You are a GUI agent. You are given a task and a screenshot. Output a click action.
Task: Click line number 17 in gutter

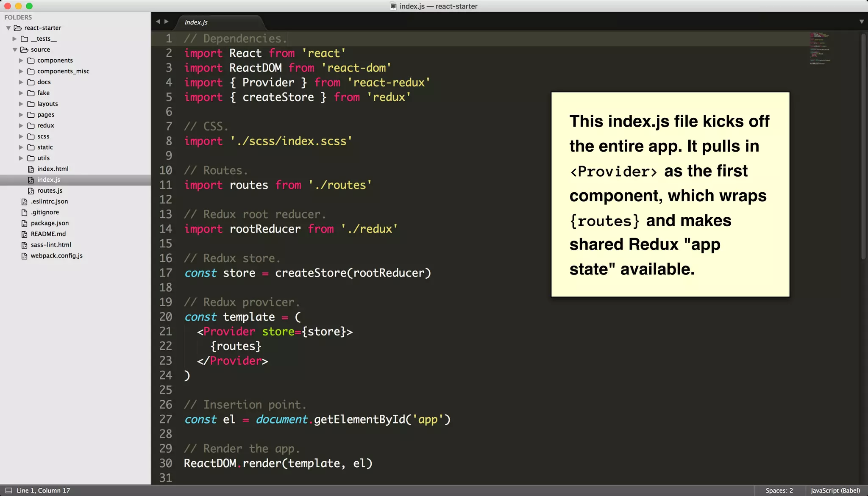[166, 273]
